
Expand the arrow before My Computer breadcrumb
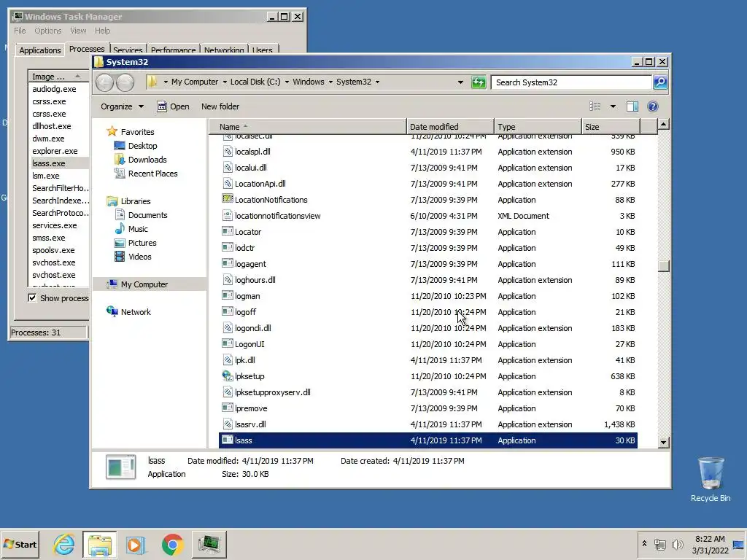pyautogui.click(x=166, y=82)
